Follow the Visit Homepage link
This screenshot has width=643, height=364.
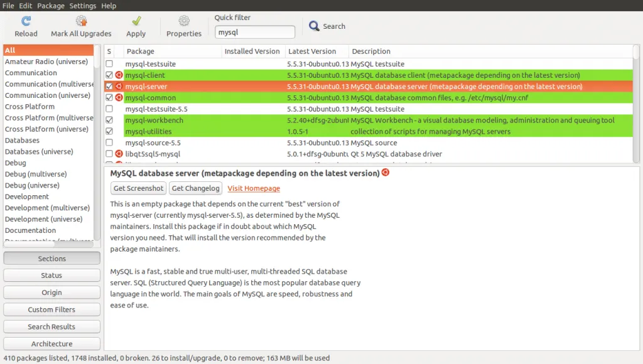(x=254, y=188)
